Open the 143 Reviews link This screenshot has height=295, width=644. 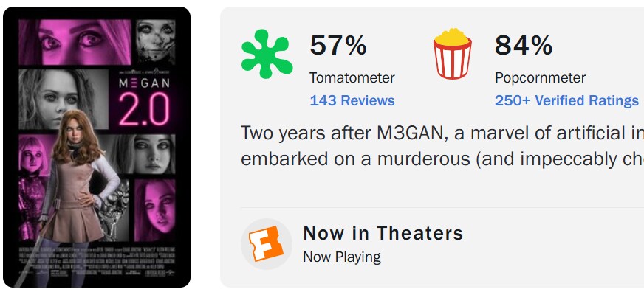[x=352, y=100]
